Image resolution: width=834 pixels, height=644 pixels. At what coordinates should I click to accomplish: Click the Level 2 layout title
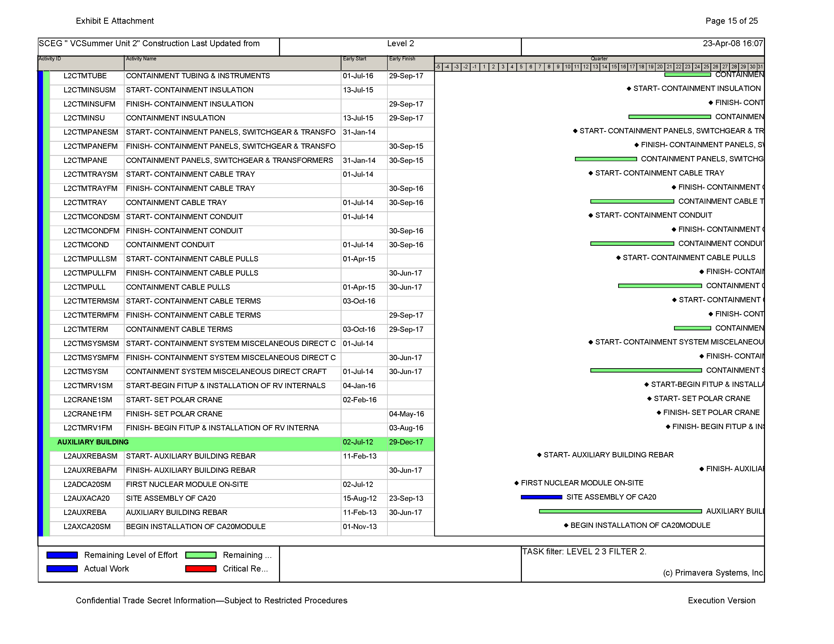click(401, 44)
